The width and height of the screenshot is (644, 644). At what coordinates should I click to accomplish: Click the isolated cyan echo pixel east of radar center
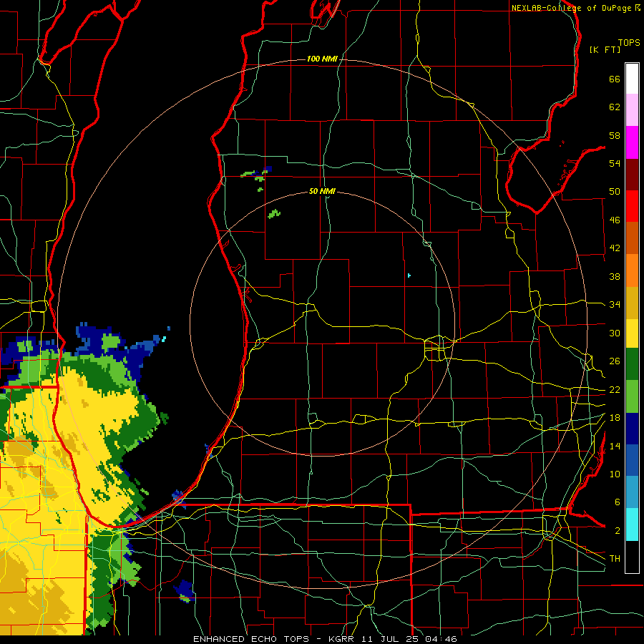coord(409,275)
